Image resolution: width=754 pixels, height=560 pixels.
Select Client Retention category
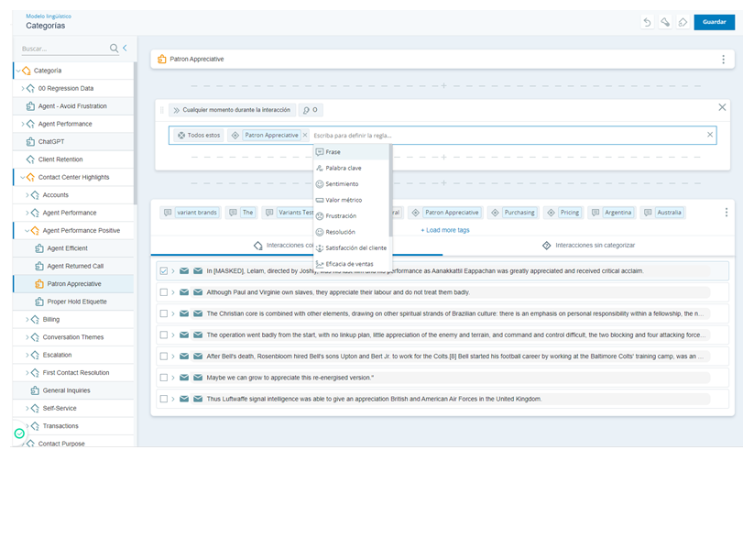click(x=72, y=159)
